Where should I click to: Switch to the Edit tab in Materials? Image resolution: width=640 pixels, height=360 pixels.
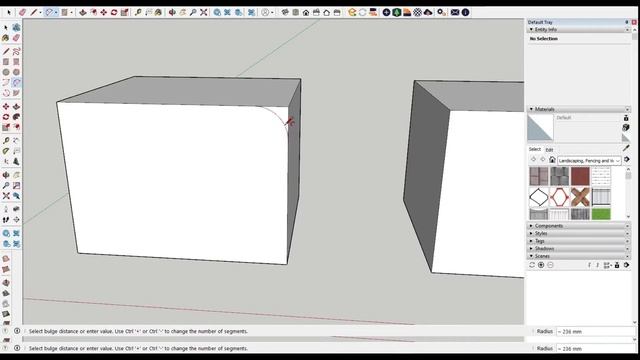pyautogui.click(x=549, y=150)
